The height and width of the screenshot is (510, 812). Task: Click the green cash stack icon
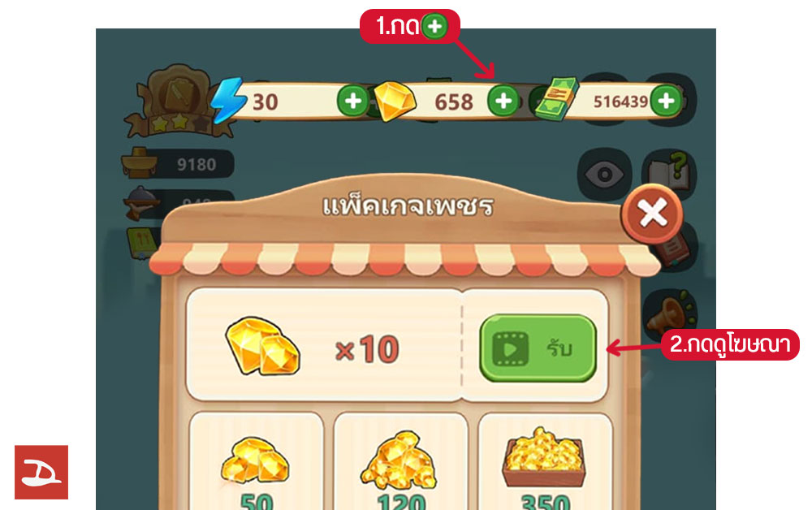(557, 99)
